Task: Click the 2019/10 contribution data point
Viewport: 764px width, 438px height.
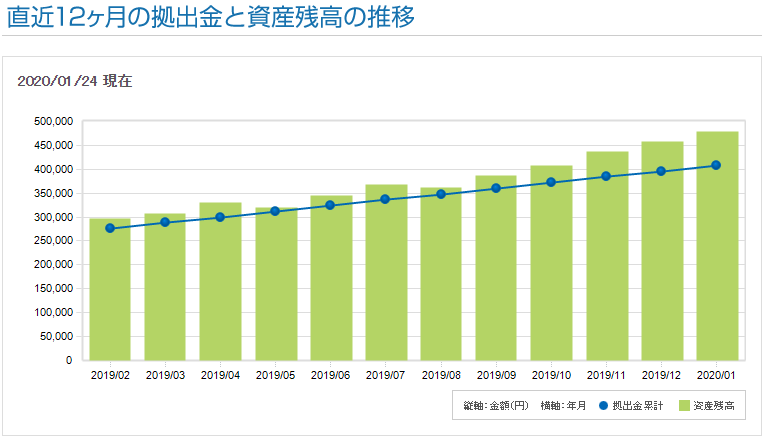Action: (x=551, y=182)
